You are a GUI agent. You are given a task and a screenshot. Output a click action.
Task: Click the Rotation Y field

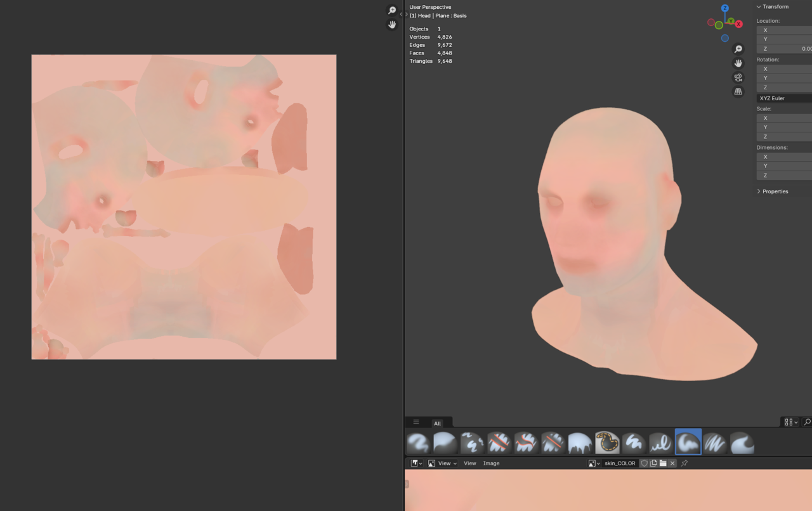784,78
